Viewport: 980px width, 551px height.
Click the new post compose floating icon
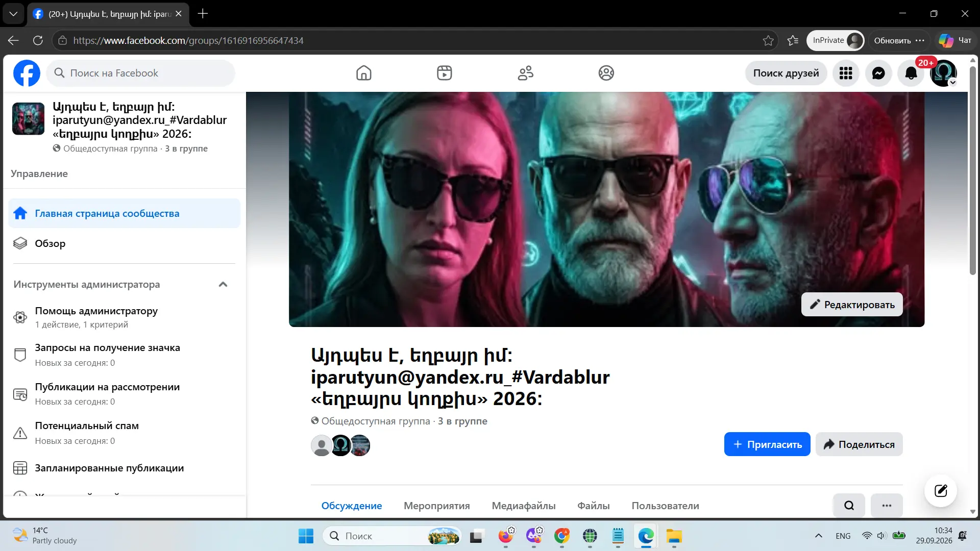940,491
